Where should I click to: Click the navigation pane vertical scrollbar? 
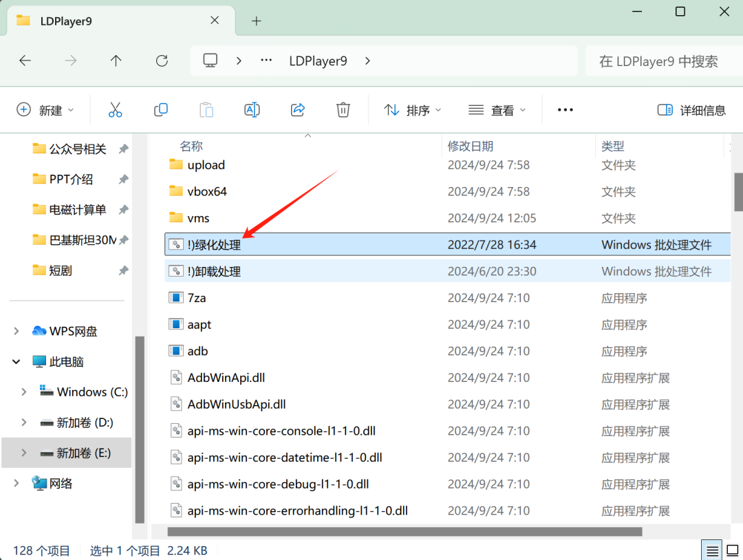coord(140,429)
